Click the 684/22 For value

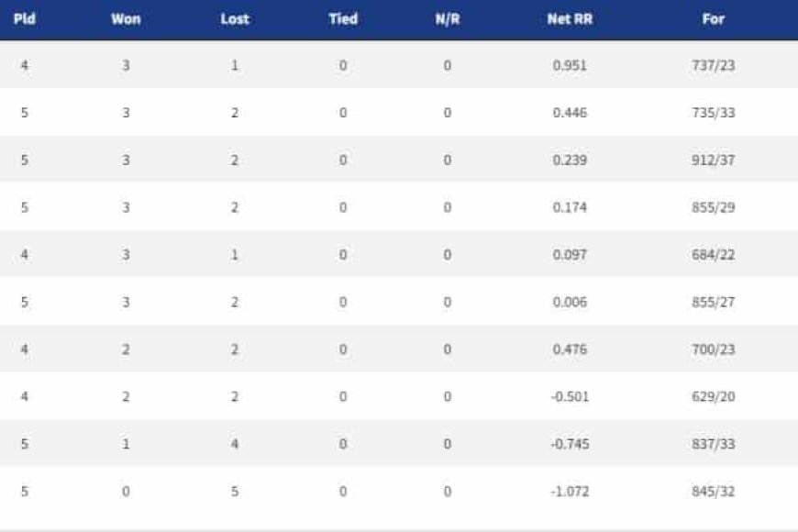(713, 255)
